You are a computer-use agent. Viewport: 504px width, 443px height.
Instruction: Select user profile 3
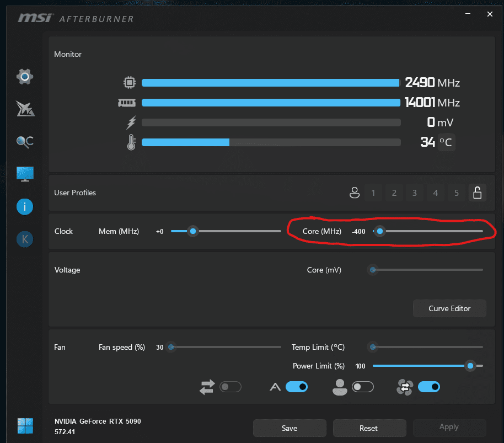[x=415, y=193]
